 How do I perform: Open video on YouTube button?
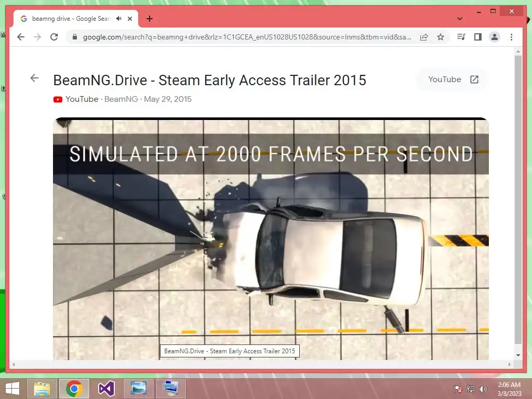click(453, 79)
